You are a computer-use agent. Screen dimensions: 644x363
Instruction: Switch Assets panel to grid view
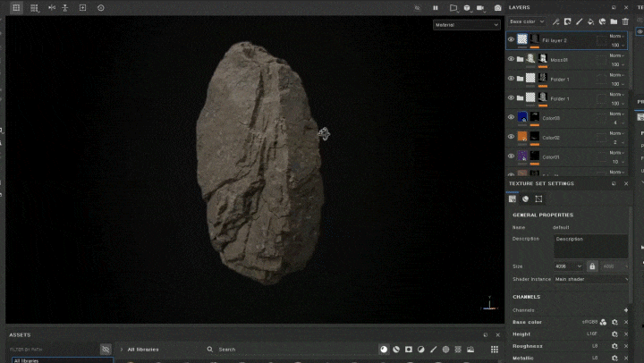[495, 350]
